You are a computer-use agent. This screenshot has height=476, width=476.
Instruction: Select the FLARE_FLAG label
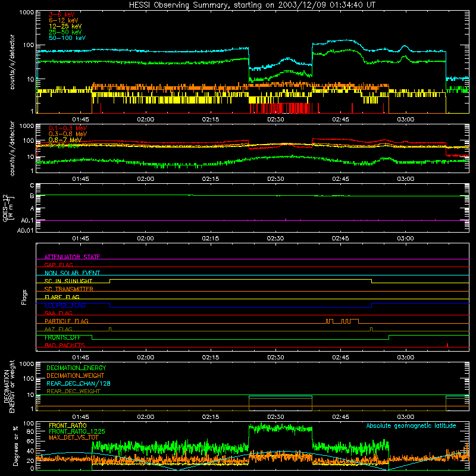(62, 297)
